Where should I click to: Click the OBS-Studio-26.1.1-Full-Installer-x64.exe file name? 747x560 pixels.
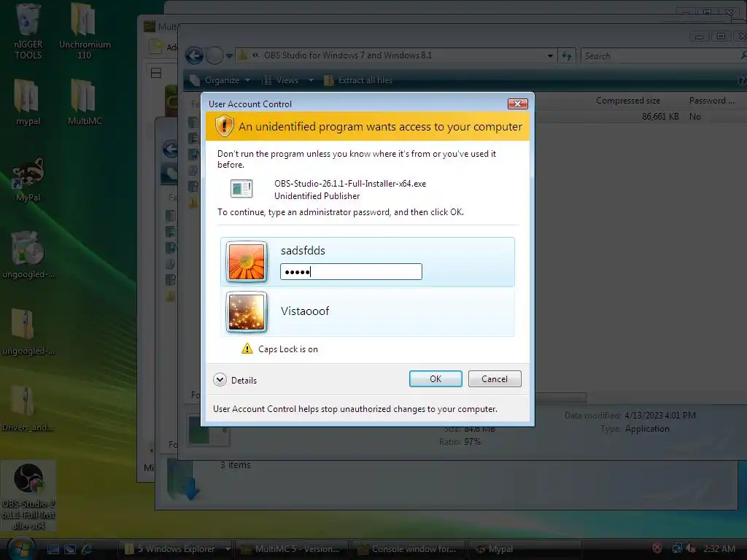(350, 183)
